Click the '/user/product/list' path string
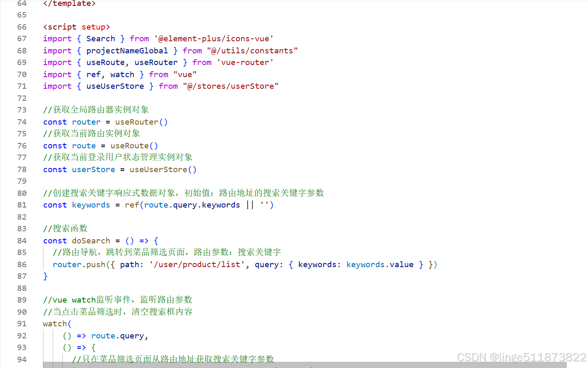The image size is (588, 368). [x=197, y=265]
